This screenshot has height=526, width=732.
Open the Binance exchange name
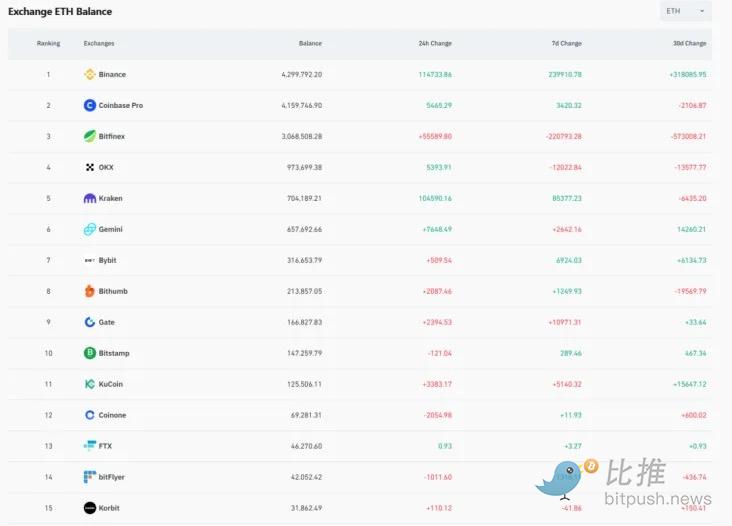pyautogui.click(x=112, y=74)
